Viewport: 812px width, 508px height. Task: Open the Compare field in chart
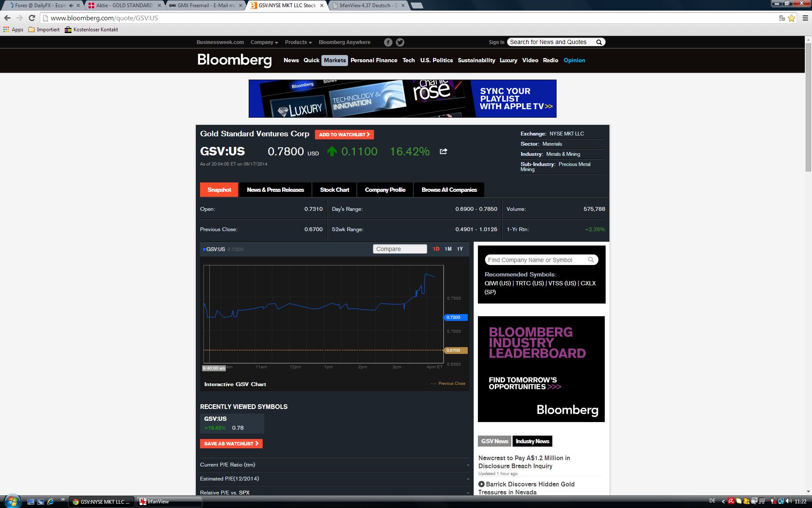400,249
